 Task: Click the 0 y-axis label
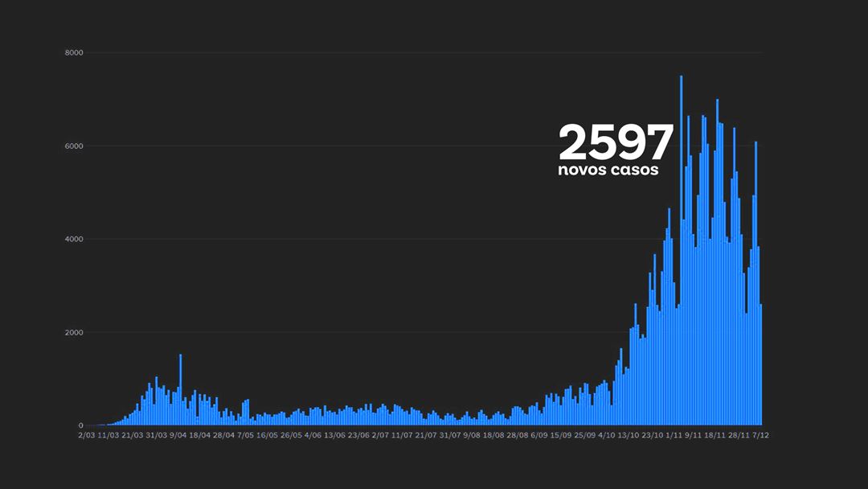click(81, 426)
